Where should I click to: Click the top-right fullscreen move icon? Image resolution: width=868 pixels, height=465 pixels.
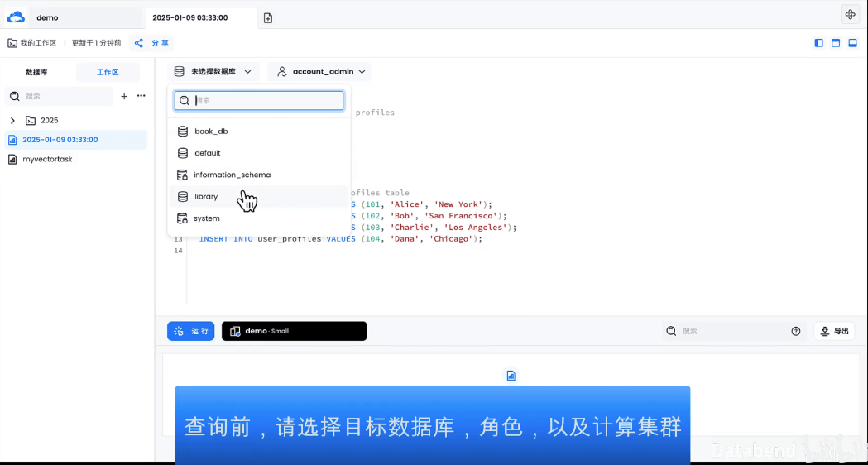[x=850, y=15]
